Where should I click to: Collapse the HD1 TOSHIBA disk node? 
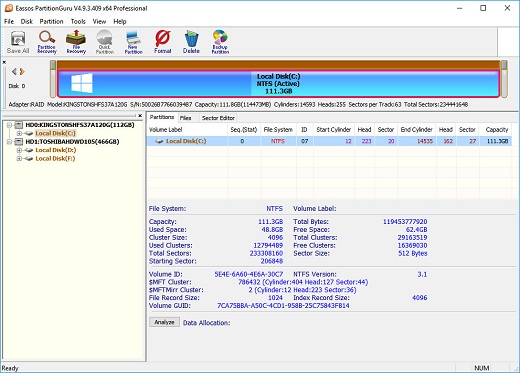(x=9, y=142)
